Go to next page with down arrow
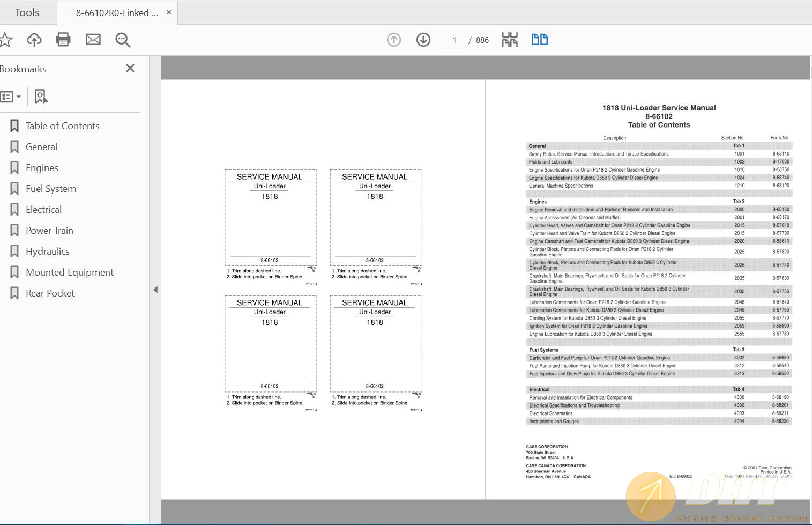 pyautogui.click(x=423, y=40)
